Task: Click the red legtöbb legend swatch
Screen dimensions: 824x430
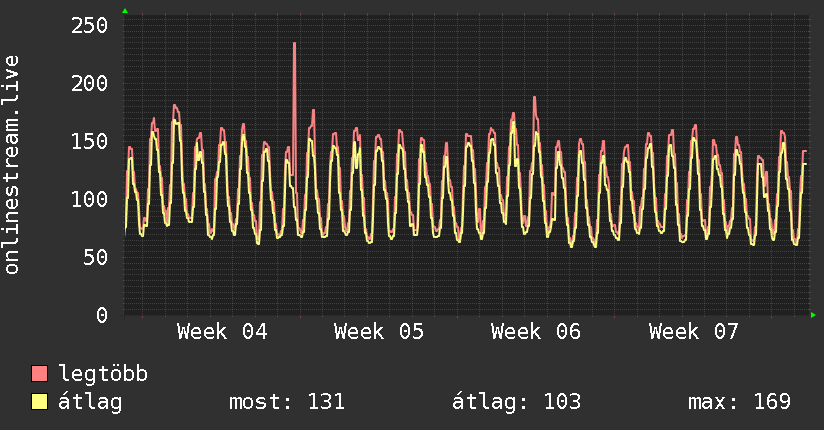Action: [40, 374]
